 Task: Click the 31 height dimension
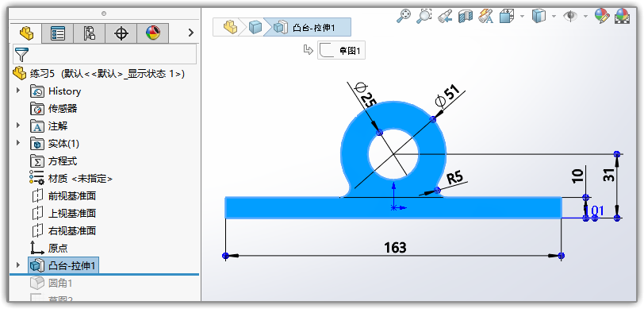coord(608,176)
